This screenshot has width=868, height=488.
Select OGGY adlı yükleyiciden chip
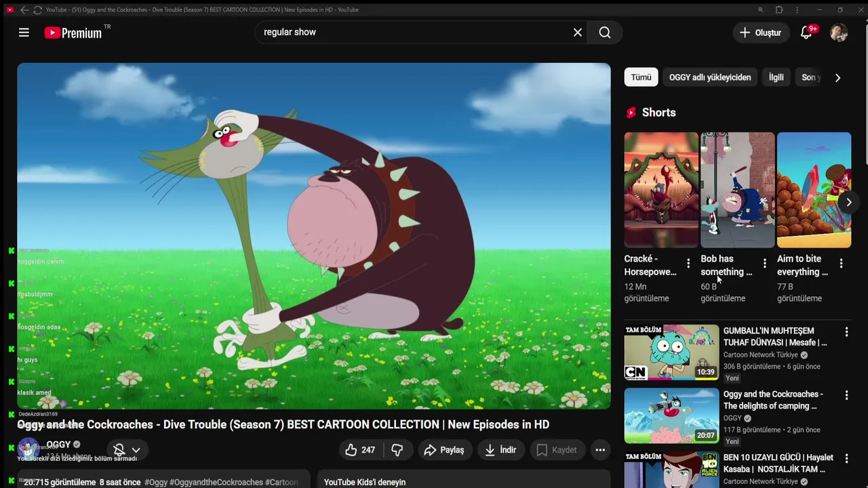point(710,77)
